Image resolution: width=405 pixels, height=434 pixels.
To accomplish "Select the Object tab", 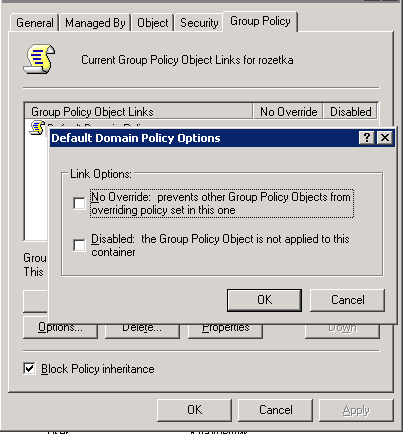I will click(153, 23).
